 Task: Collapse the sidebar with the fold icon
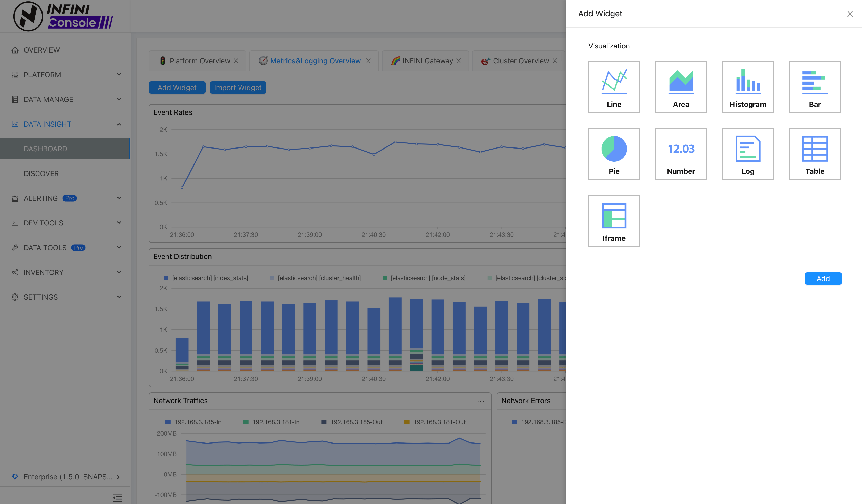pyautogui.click(x=117, y=498)
